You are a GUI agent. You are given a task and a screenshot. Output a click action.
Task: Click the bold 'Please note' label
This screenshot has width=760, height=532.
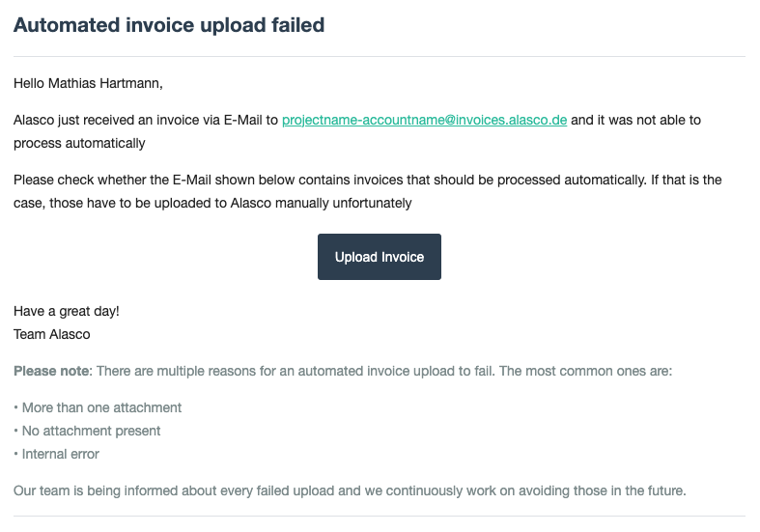pos(50,372)
